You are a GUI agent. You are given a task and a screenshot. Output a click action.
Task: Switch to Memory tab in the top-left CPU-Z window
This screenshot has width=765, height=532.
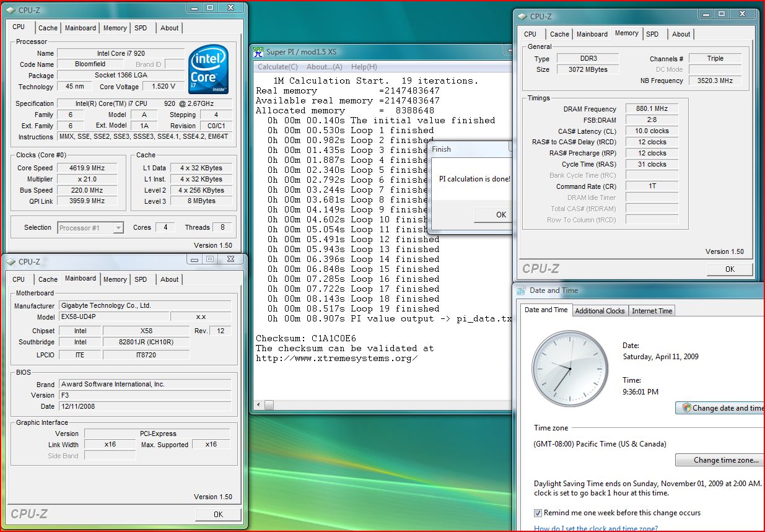pyautogui.click(x=115, y=28)
